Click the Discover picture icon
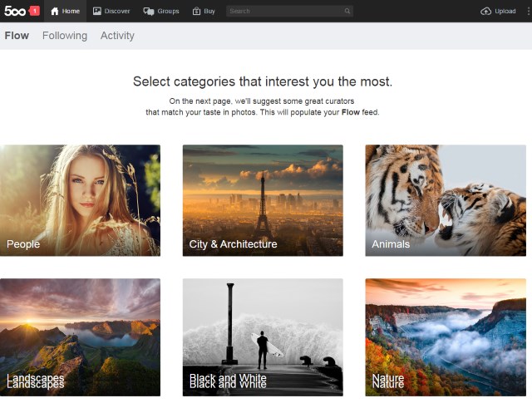The height and width of the screenshot is (403, 532). pyautogui.click(x=97, y=11)
